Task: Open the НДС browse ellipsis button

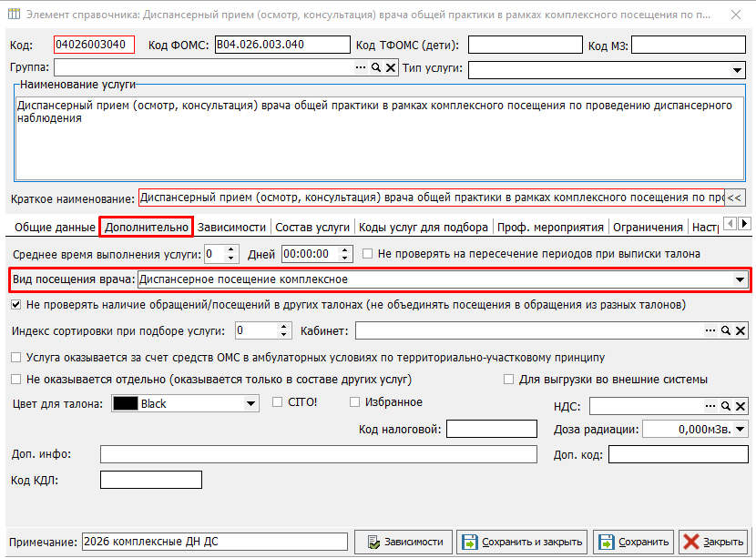Action: tap(710, 406)
